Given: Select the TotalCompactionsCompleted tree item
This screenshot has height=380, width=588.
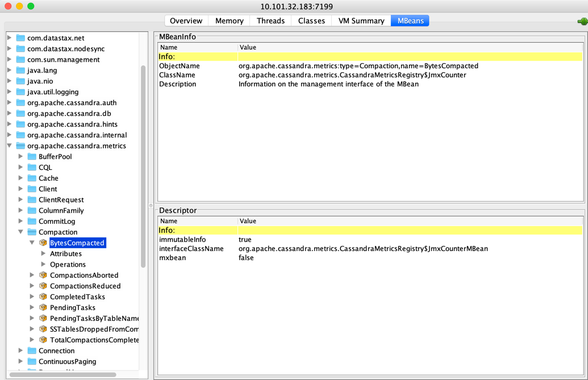Looking at the screenshot, I should point(94,340).
